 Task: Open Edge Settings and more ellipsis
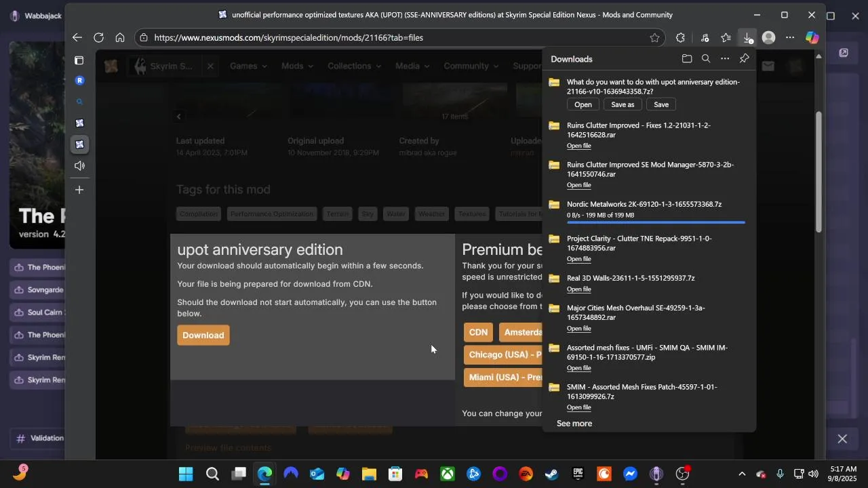coord(790,38)
